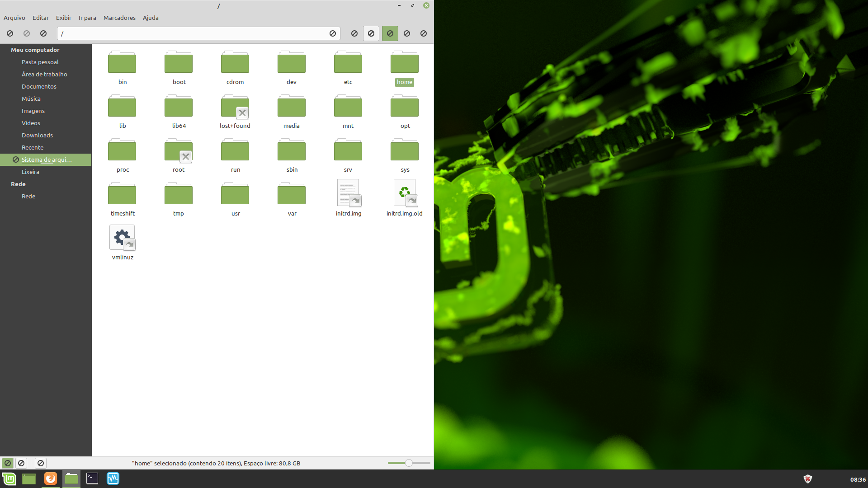The height and width of the screenshot is (488, 868).
Task: Select the usr folder
Action: tap(235, 199)
